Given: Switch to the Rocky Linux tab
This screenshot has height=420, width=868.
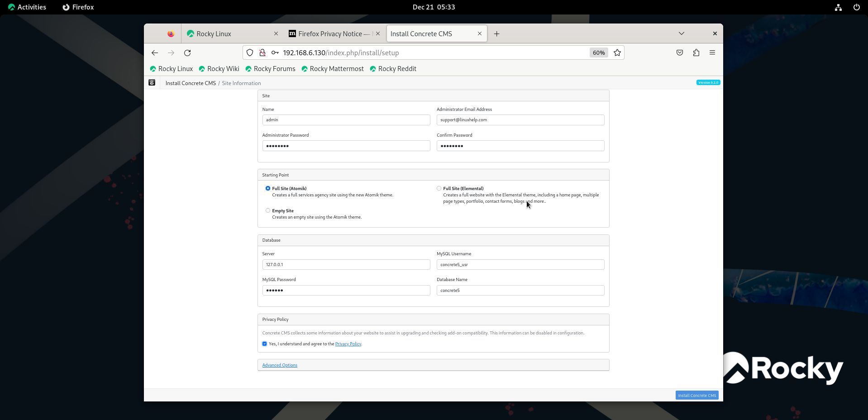Looking at the screenshot, I should pos(232,34).
